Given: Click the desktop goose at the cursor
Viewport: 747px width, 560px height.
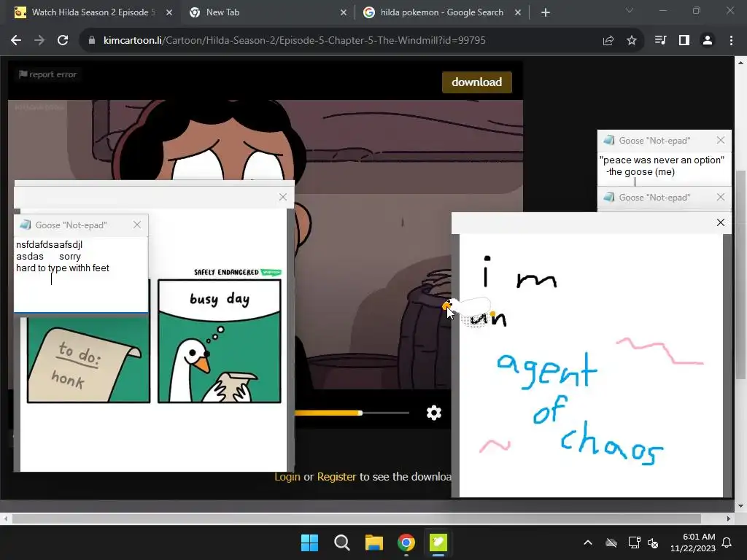Looking at the screenshot, I should click(x=468, y=310).
